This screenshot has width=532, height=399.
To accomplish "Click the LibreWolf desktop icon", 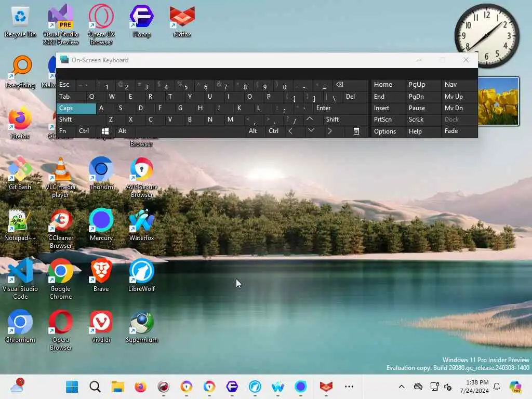I will click(x=141, y=276).
